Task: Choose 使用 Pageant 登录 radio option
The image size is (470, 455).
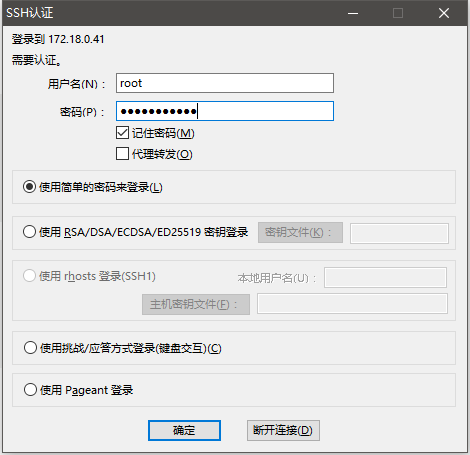Action: coord(30,389)
